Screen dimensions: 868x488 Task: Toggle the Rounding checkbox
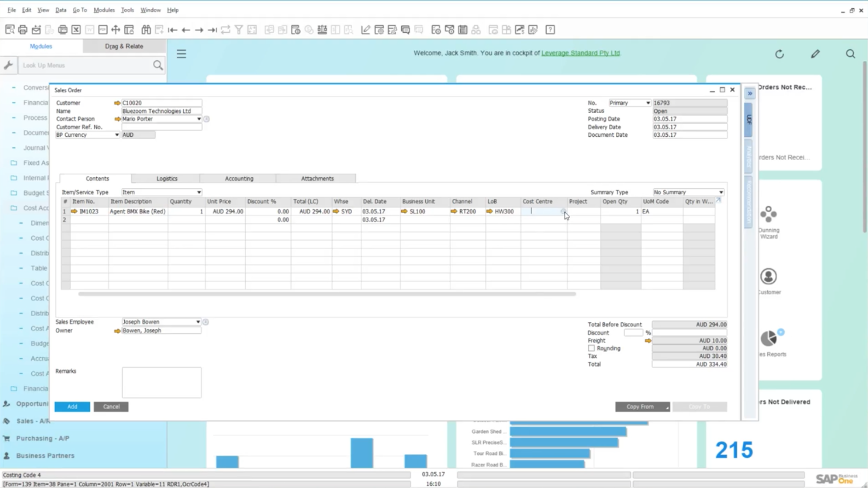tap(591, 349)
